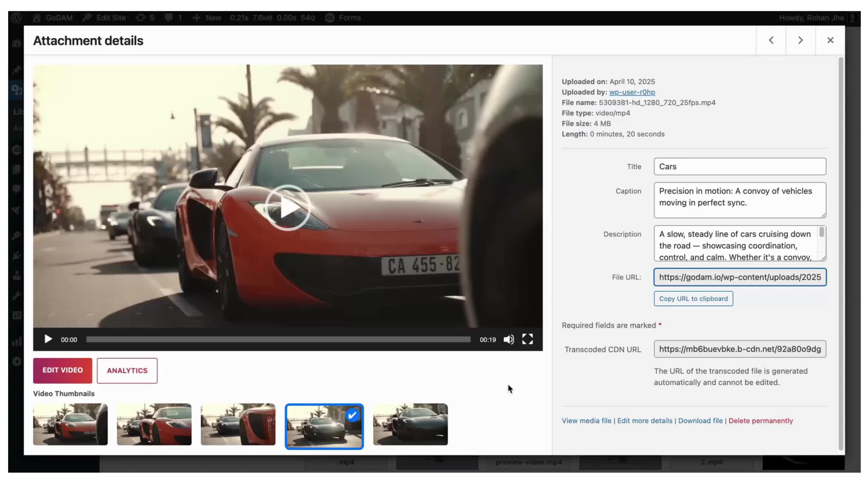Navigate to next attachment with right chevron
This screenshot has height=488, width=868.
click(800, 40)
